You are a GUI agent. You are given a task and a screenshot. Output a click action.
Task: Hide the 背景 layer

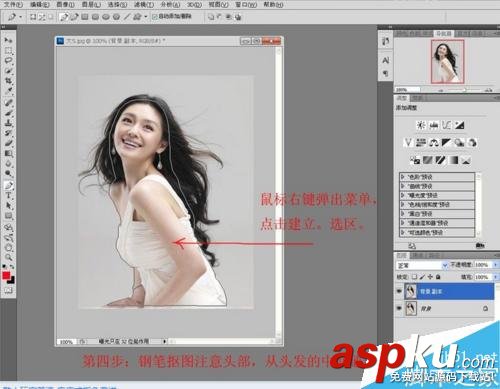point(399,308)
